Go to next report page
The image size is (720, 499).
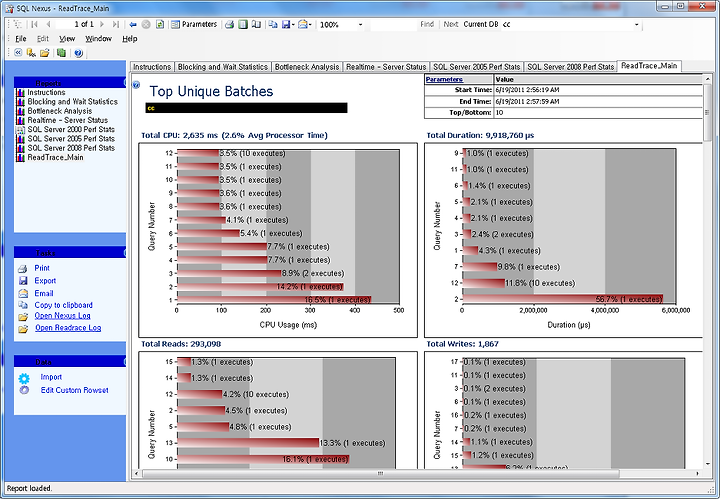pos(102,24)
